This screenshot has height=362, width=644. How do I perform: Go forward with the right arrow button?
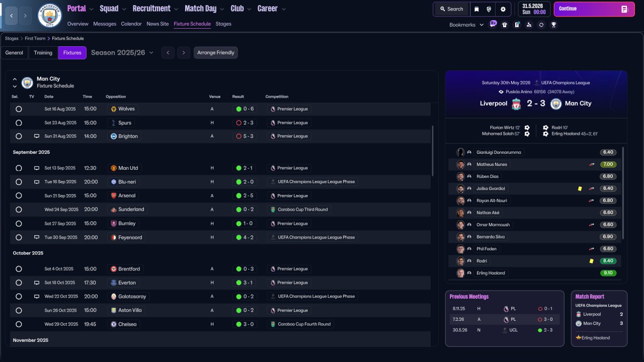point(26,16)
